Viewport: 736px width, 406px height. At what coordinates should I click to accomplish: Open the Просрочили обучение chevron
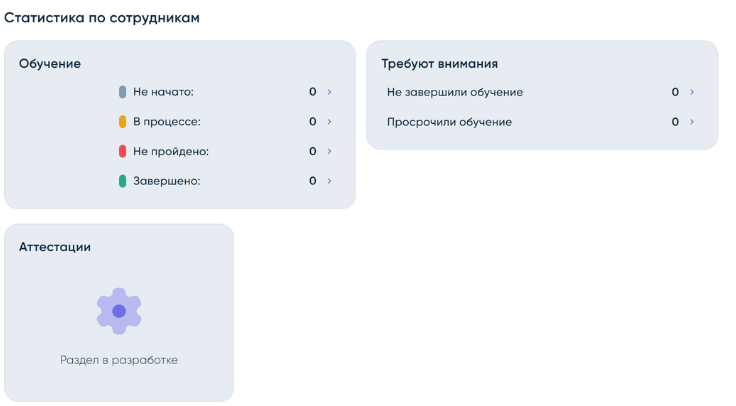pyautogui.click(x=691, y=122)
